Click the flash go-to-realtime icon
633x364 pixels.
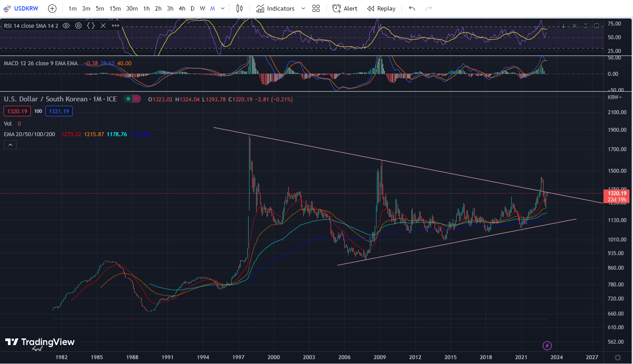point(547,345)
